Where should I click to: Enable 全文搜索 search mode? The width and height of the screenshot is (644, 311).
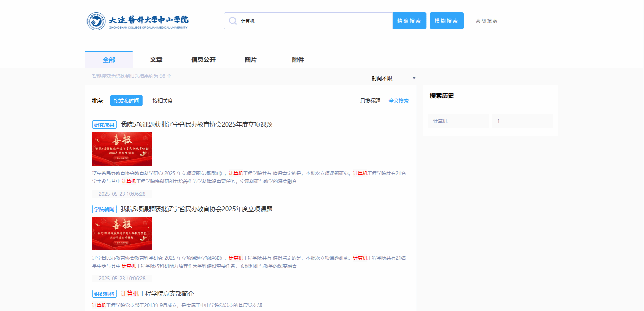pyautogui.click(x=398, y=101)
